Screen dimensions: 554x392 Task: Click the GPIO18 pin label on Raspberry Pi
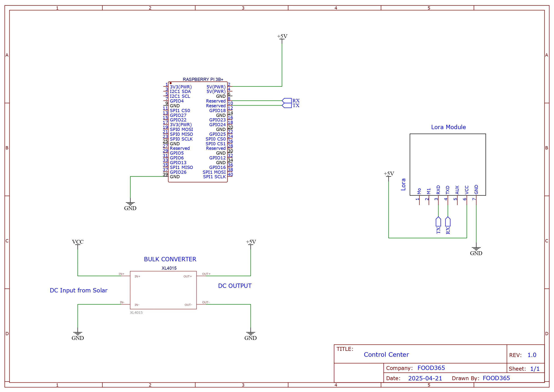pos(217,111)
